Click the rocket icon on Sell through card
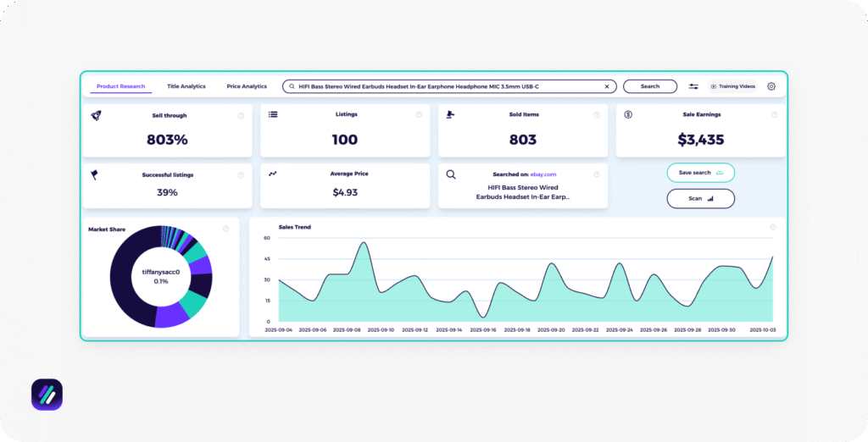 click(x=96, y=114)
